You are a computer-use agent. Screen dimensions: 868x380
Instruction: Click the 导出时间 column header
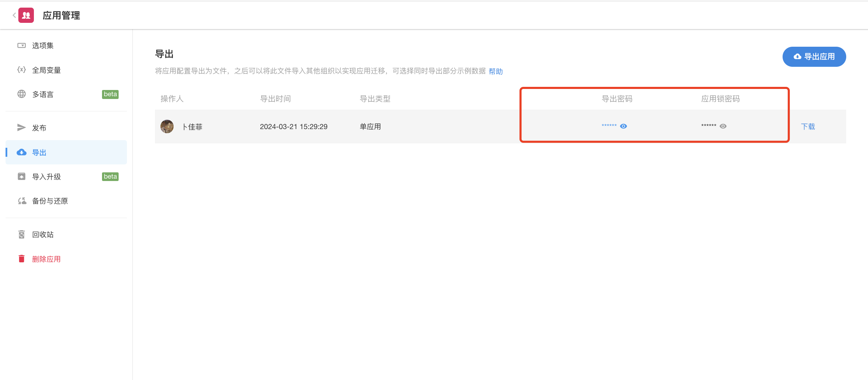[x=275, y=99]
